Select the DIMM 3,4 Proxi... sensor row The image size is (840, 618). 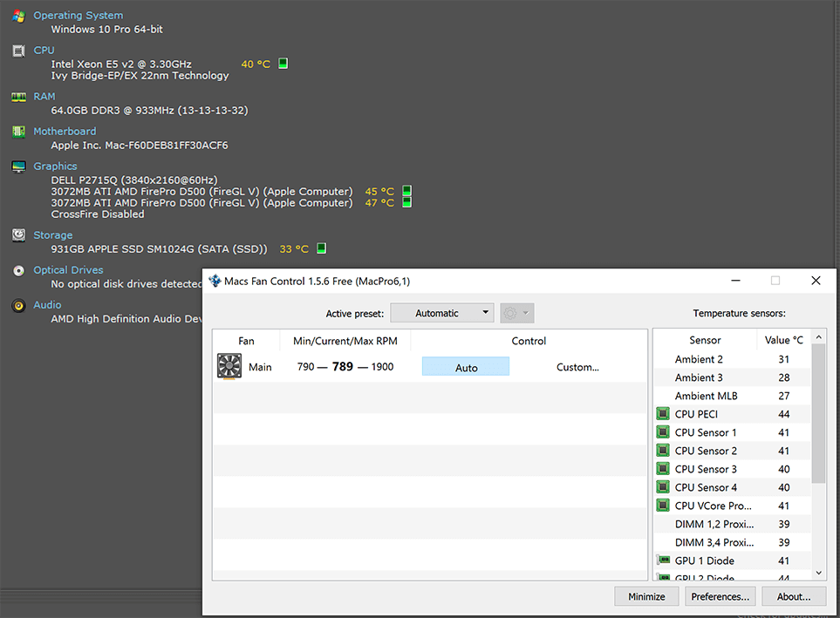pyautogui.click(x=733, y=542)
